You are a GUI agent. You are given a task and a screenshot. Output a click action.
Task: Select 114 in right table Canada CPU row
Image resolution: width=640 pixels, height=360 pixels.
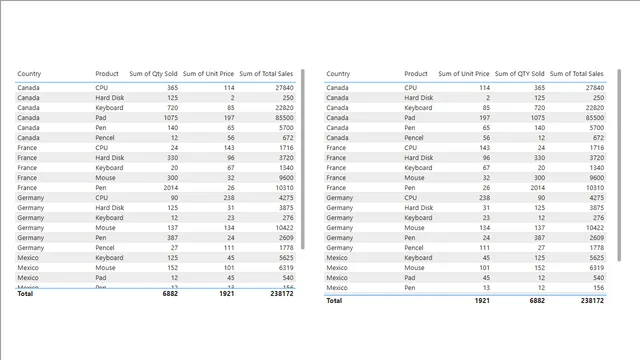click(484, 88)
